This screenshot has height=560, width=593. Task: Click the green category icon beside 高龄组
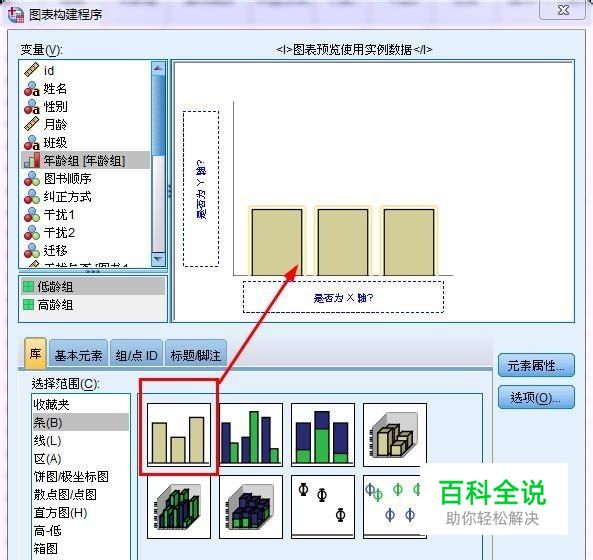28,304
